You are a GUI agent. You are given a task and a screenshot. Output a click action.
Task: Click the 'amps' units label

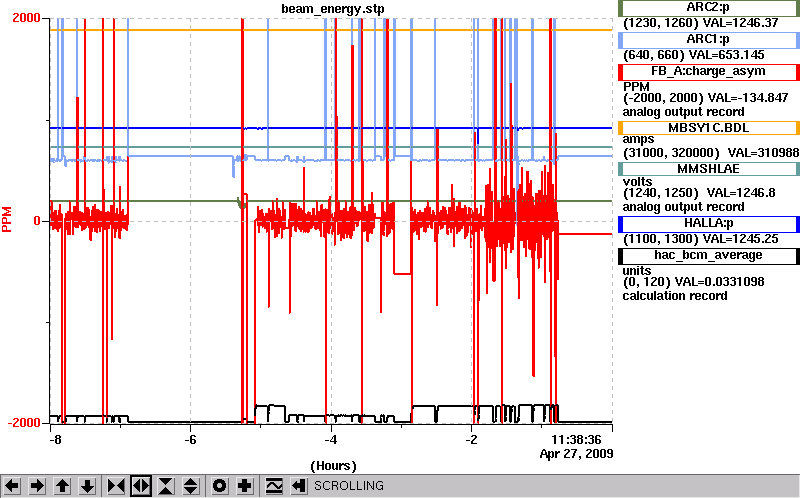tap(638, 139)
